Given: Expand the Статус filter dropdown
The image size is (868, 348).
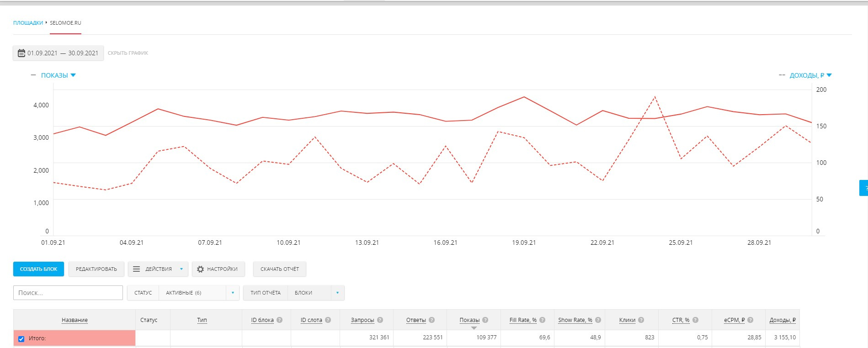Looking at the screenshot, I should point(233,293).
